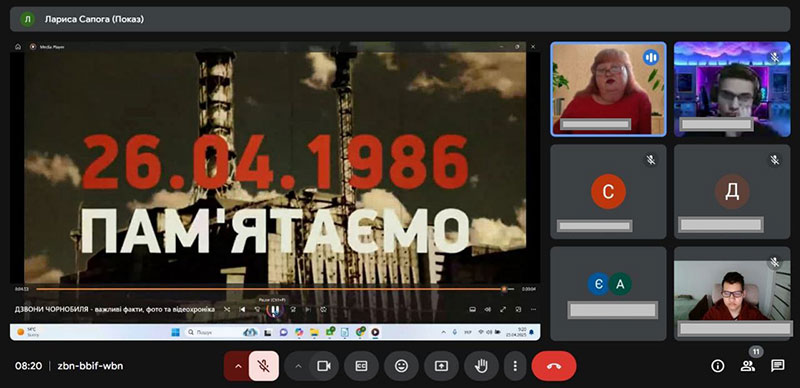Click the media player seek bar
Viewport: 800px width, 388px height.
tap(269, 289)
